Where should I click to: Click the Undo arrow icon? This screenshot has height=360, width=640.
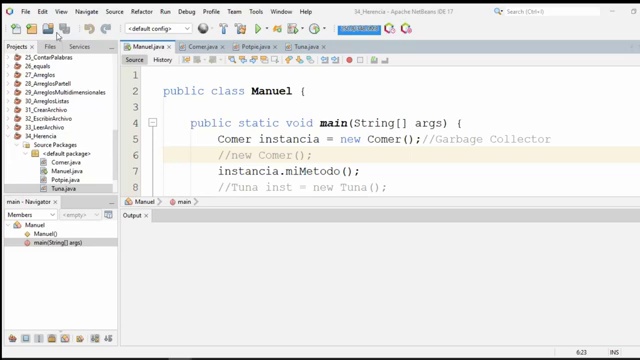[89, 29]
